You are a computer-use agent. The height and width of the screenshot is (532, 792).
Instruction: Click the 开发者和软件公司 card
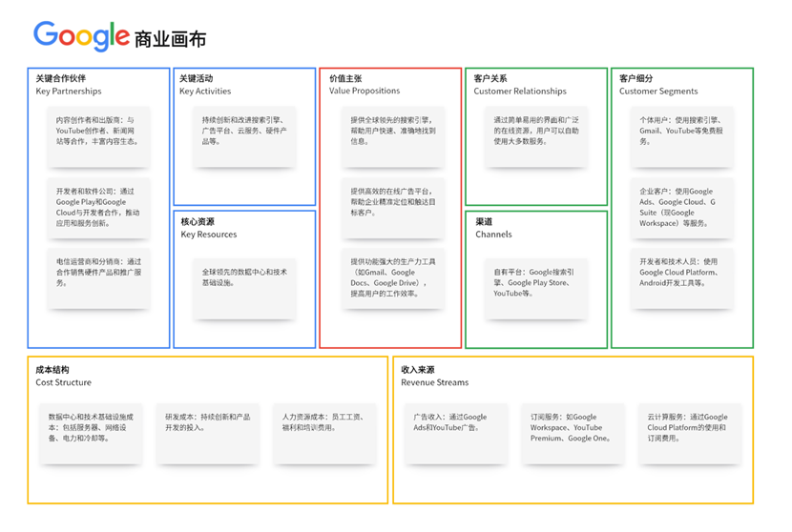pos(99,205)
